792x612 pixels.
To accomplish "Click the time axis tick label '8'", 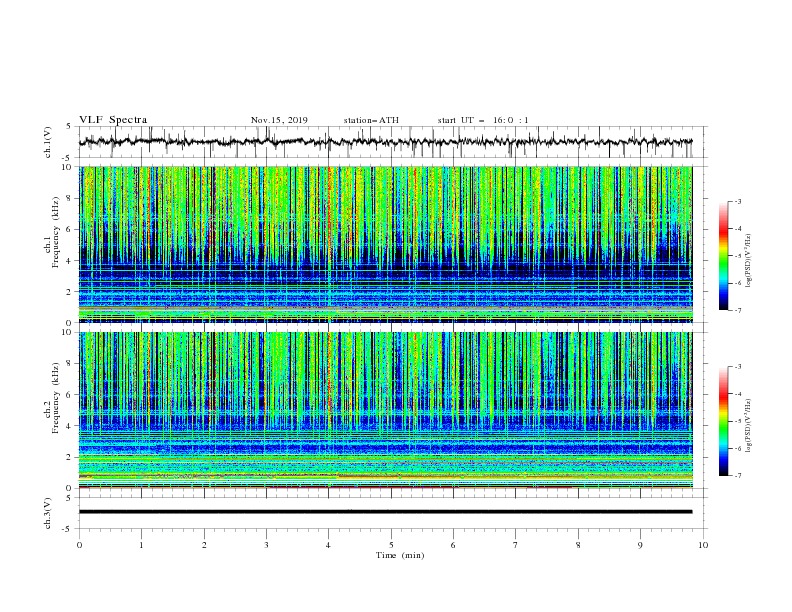I will click(x=578, y=545).
